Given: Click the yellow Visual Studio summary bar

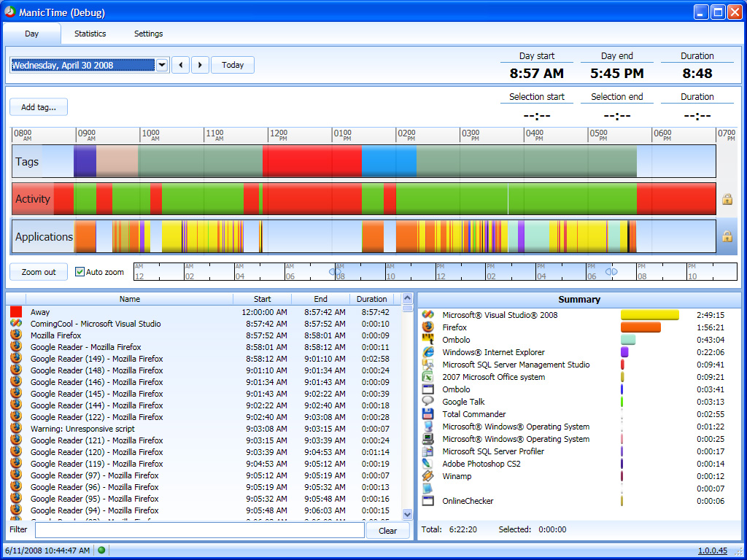Looking at the screenshot, I should (x=649, y=315).
